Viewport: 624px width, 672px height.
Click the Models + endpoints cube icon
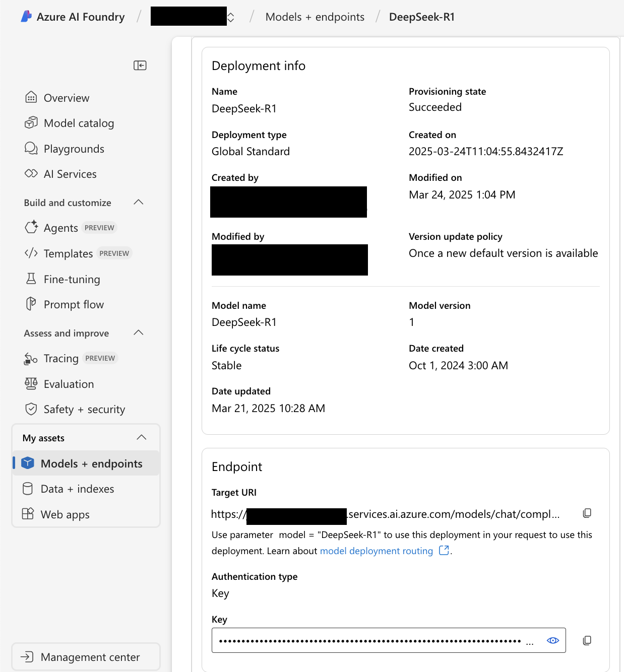pyautogui.click(x=28, y=463)
